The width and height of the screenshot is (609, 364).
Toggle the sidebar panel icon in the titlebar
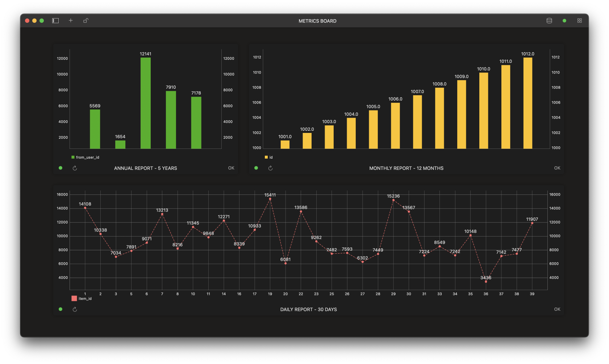pyautogui.click(x=55, y=21)
